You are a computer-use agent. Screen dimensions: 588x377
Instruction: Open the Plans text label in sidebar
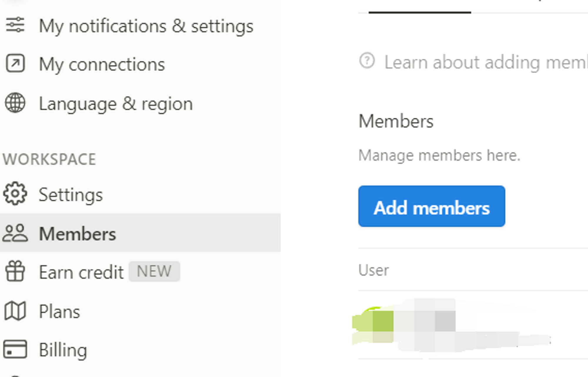point(59,311)
